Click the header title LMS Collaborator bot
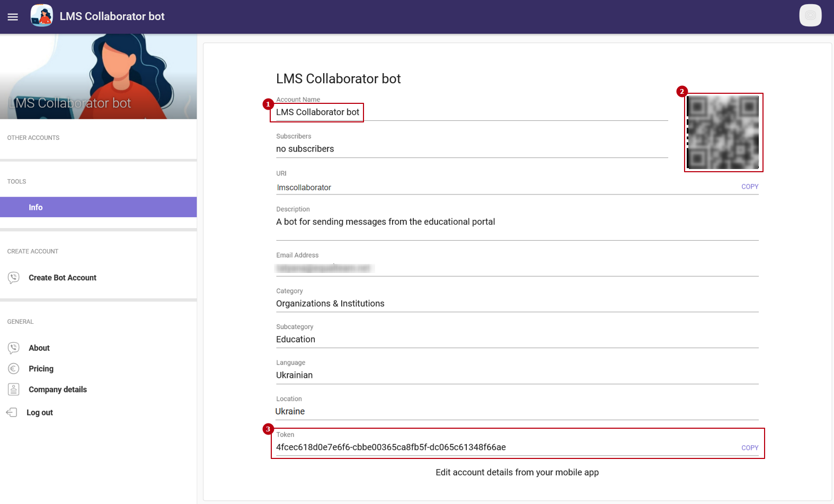 [112, 16]
